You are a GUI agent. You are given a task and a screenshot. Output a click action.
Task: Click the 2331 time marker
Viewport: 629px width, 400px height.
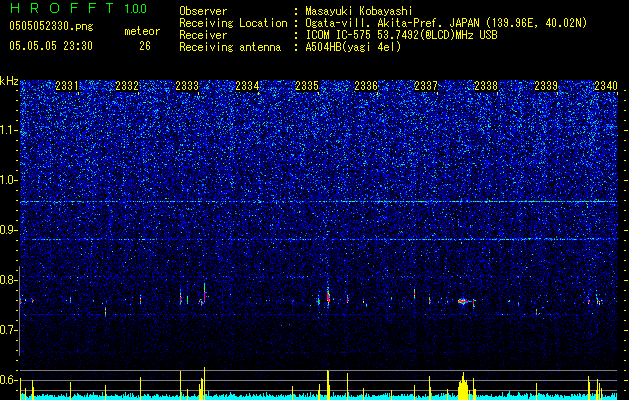tap(67, 85)
